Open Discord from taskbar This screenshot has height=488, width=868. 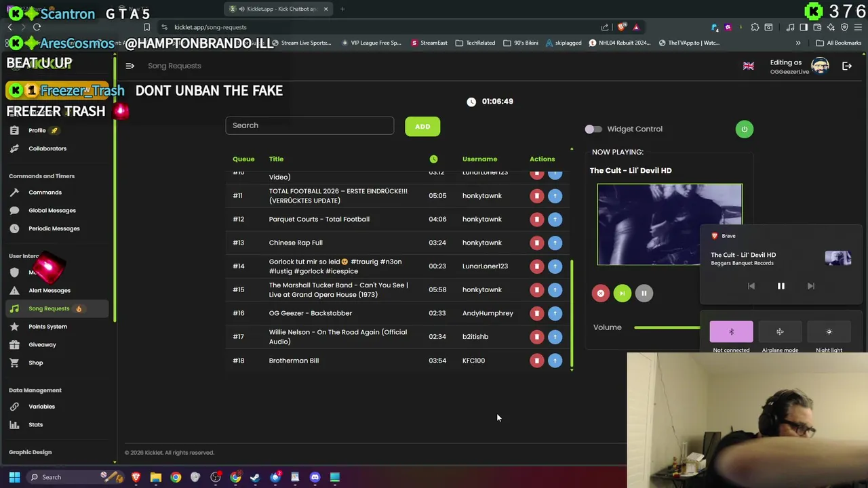(x=315, y=477)
